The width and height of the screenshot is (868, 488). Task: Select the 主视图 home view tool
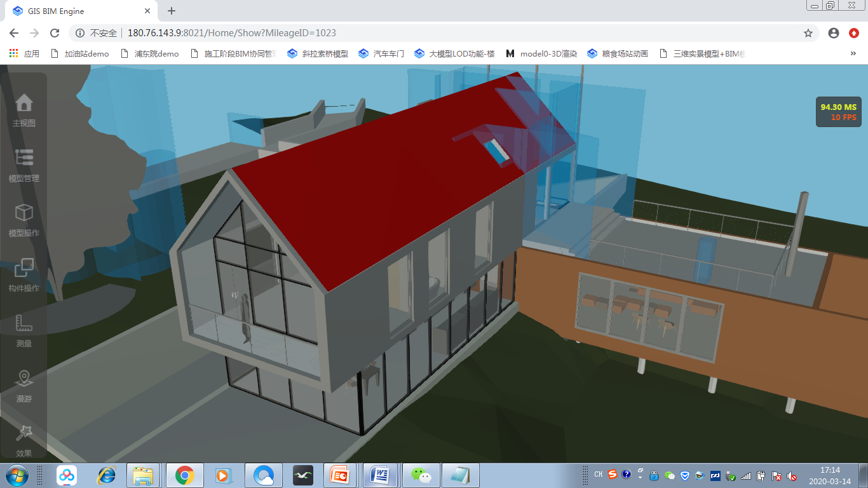(24, 108)
